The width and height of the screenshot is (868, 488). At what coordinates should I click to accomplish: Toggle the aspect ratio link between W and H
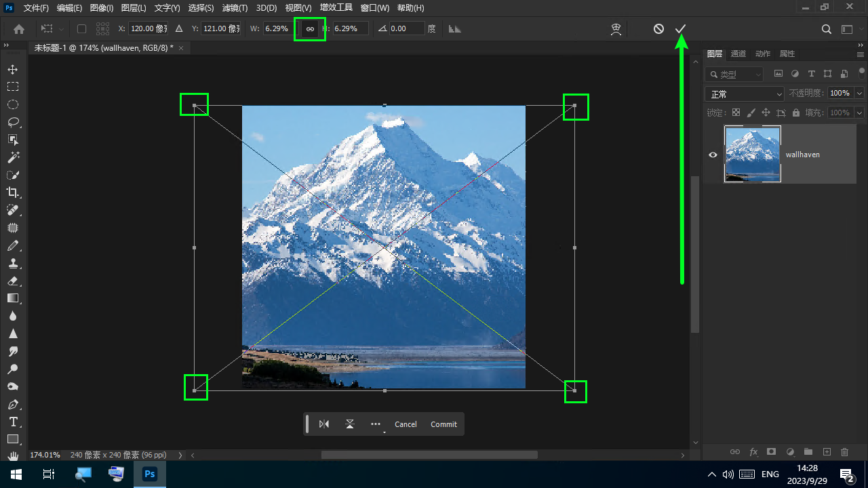point(310,28)
